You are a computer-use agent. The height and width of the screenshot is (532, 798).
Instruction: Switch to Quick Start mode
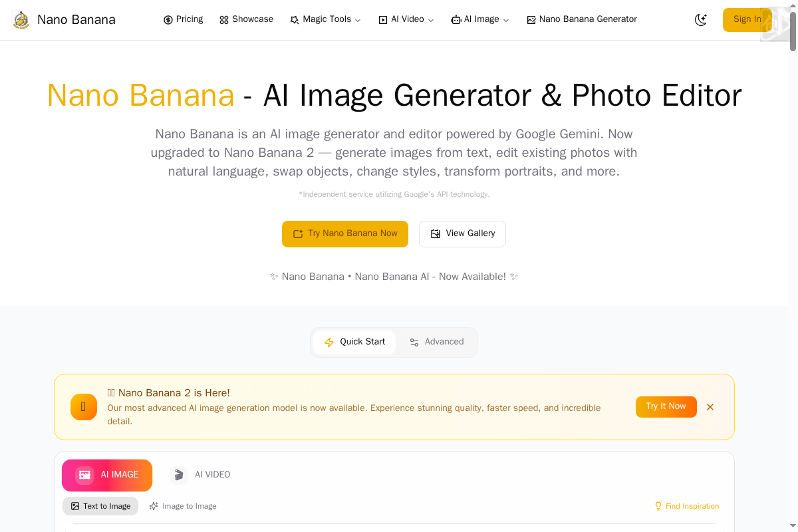[354, 342]
